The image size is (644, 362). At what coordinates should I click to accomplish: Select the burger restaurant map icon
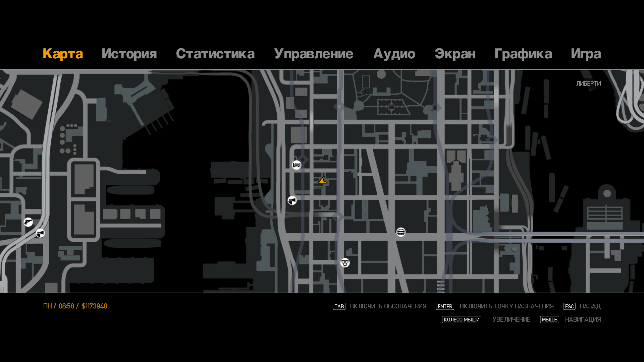click(x=401, y=232)
